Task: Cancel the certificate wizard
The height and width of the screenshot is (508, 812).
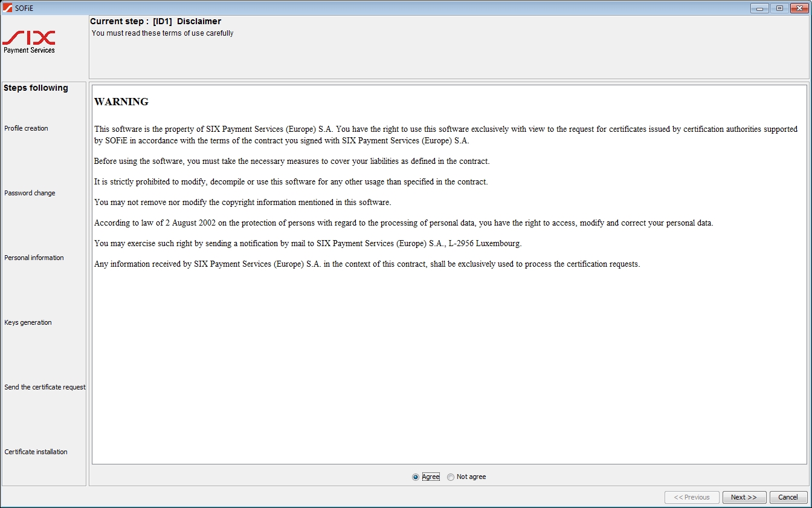Action: tap(788, 497)
